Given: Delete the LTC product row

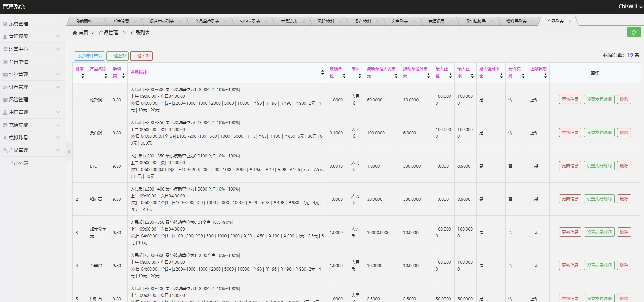Looking at the screenshot, I should click(624, 166).
